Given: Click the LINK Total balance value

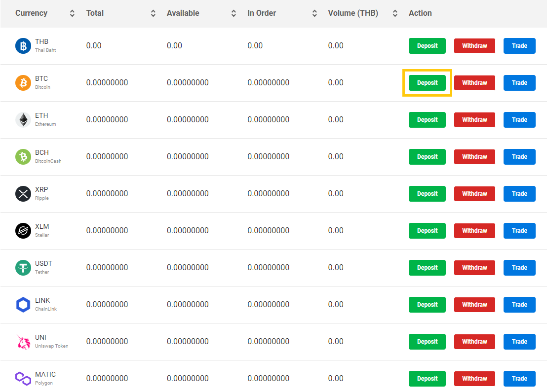Looking at the screenshot, I should point(107,304).
